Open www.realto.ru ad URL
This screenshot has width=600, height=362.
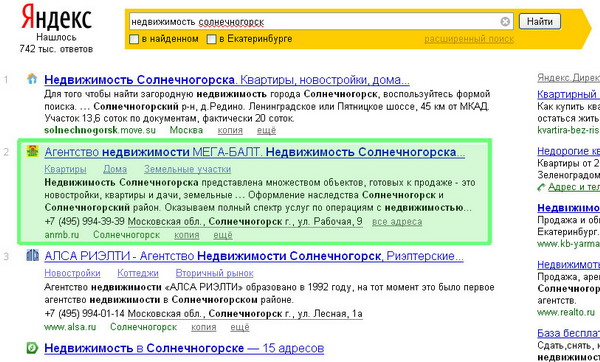click(566, 313)
